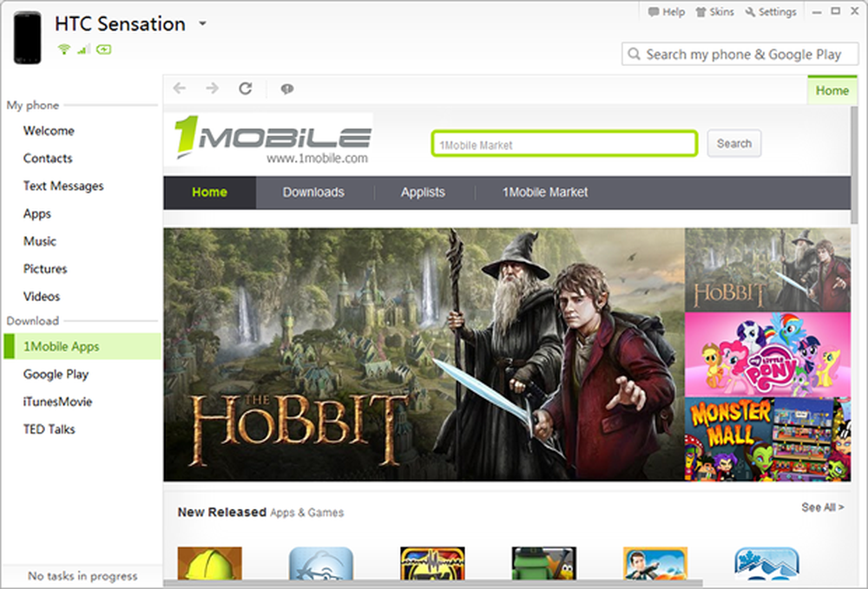868x589 pixels.
Task: Close the application window
Action: [x=855, y=11]
